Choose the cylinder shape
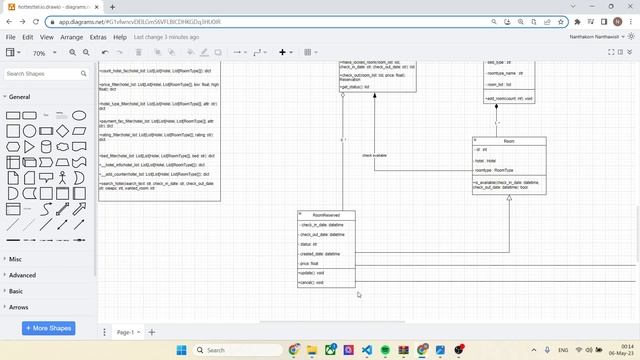The width and height of the screenshot is (640, 360). pos(46,147)
